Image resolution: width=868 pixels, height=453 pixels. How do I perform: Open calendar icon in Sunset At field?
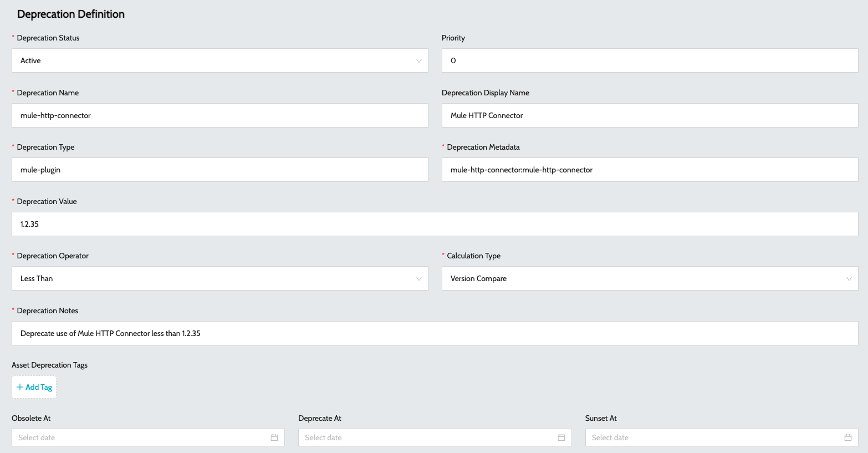[847, 437]
